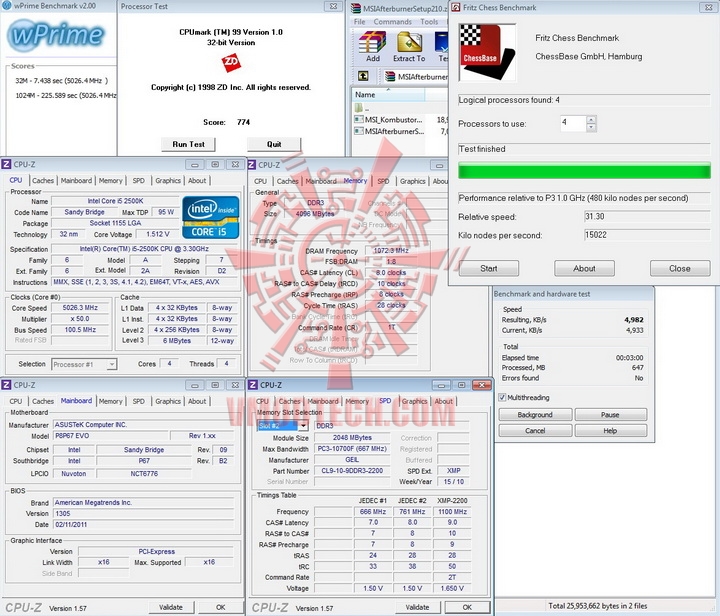Select the MSIAfterburnerS file in WinRAR
This screenshot has height=616, width=720.
click(389, 131)
